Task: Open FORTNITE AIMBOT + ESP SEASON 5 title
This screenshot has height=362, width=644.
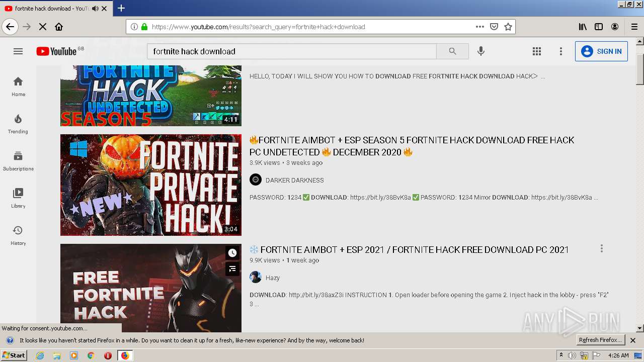Action: click(x=412, y=146)
